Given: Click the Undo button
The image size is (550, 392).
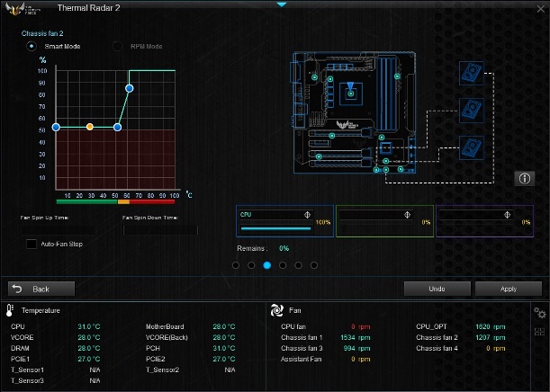Looking at the screenshot, I should 437,289.
